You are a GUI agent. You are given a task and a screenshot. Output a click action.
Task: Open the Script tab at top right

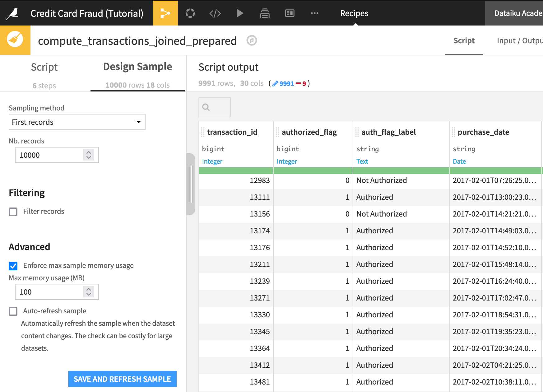pyautogui.click(x=464, y=41)
